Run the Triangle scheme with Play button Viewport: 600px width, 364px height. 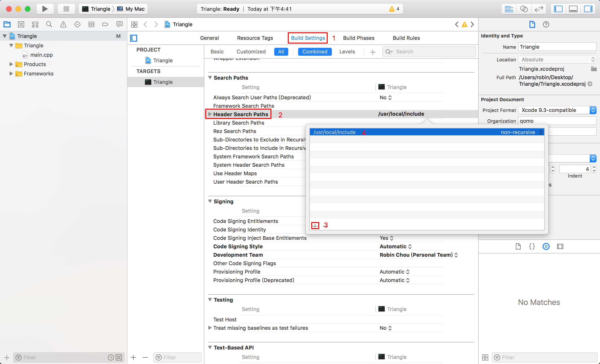pos(45,9)
